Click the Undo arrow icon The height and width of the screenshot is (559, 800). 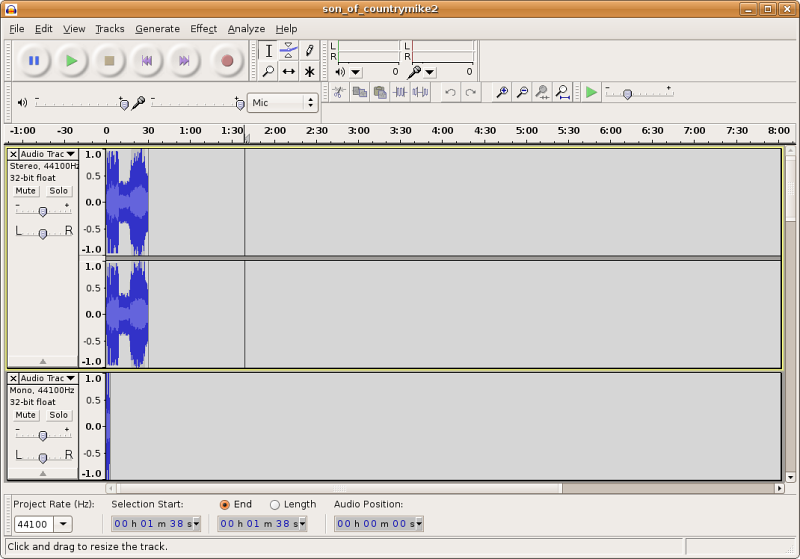pos(450,92)
